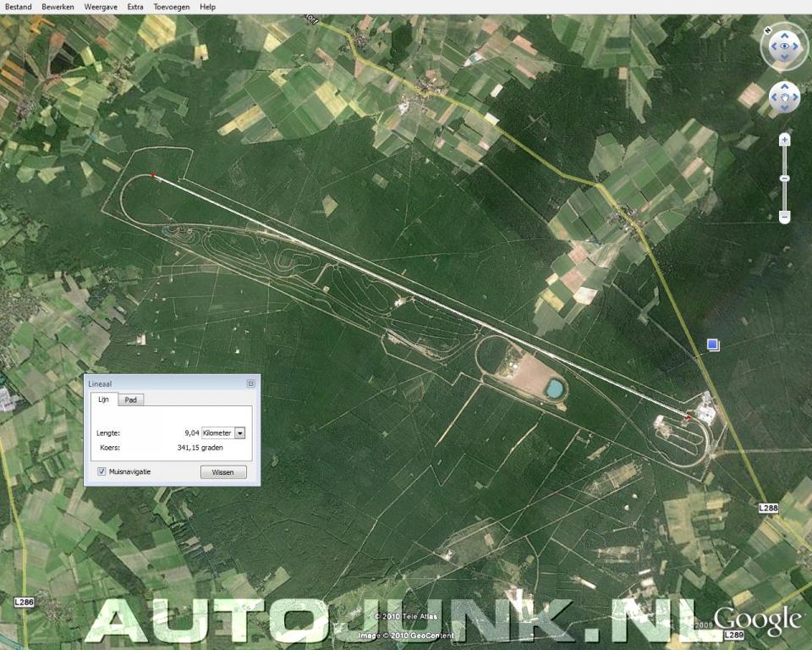Zoom out using the bottom minus button
The width and height of the screenshot is (812, 650).
[785, 217]
